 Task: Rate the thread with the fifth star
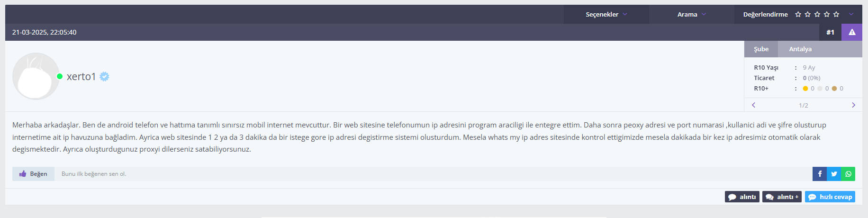tap(836, 14)
